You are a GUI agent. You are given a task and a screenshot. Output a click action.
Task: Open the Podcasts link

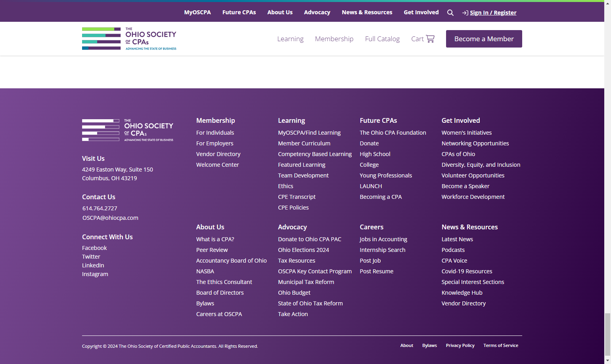(x=453, y=250)
